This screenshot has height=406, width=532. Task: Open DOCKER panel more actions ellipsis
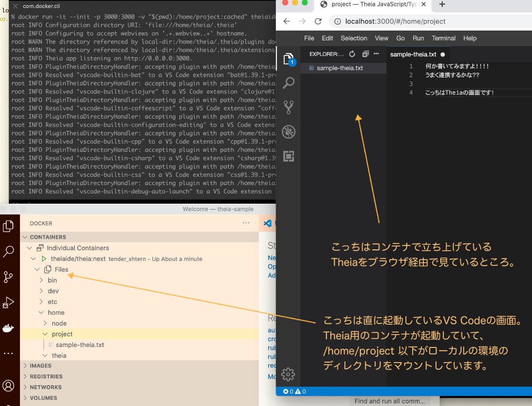246,223
